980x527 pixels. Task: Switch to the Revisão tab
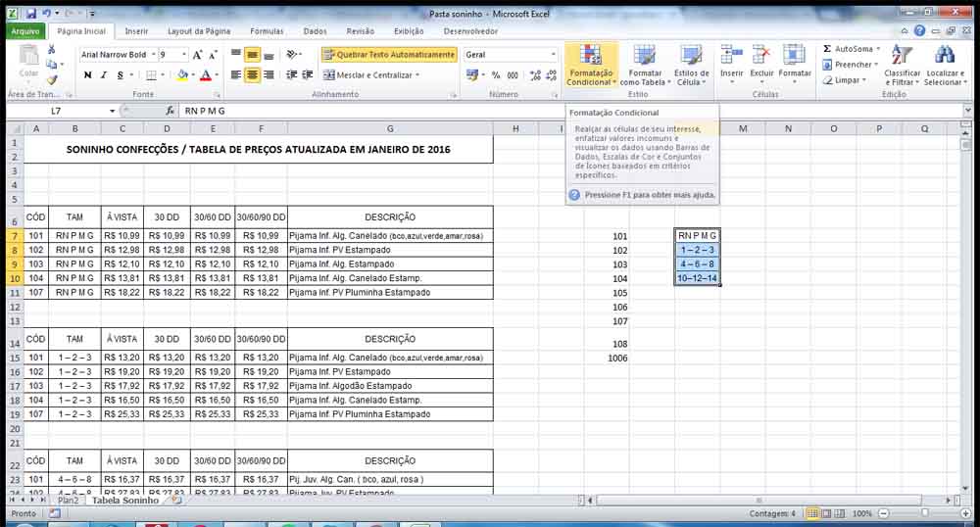coord(360,31)
